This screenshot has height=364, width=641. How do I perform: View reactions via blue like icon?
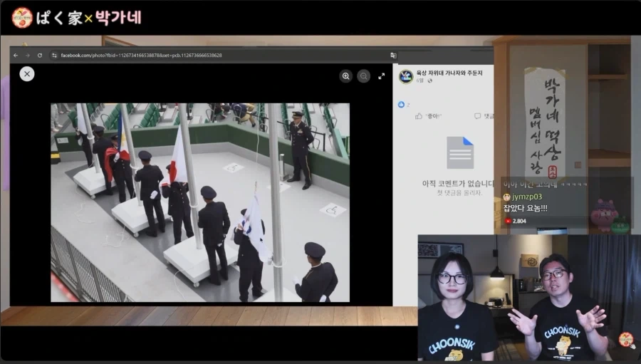tap(401, 105)
